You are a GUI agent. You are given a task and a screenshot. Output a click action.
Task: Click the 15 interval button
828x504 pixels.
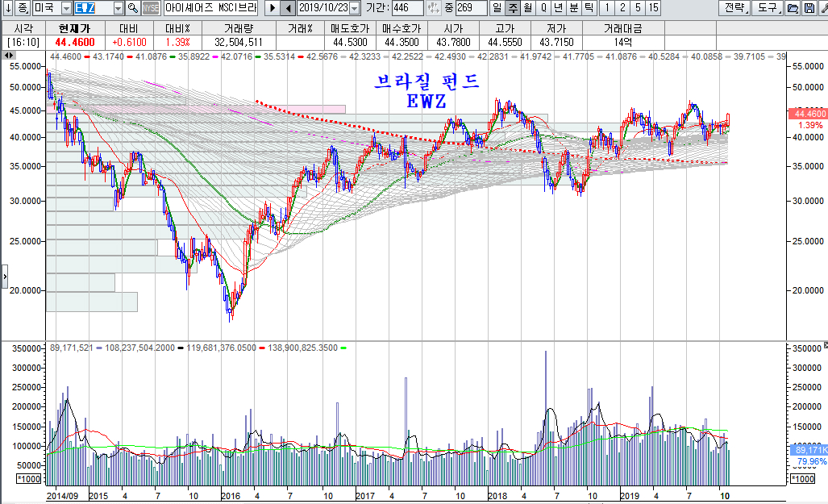coord(652,8)
